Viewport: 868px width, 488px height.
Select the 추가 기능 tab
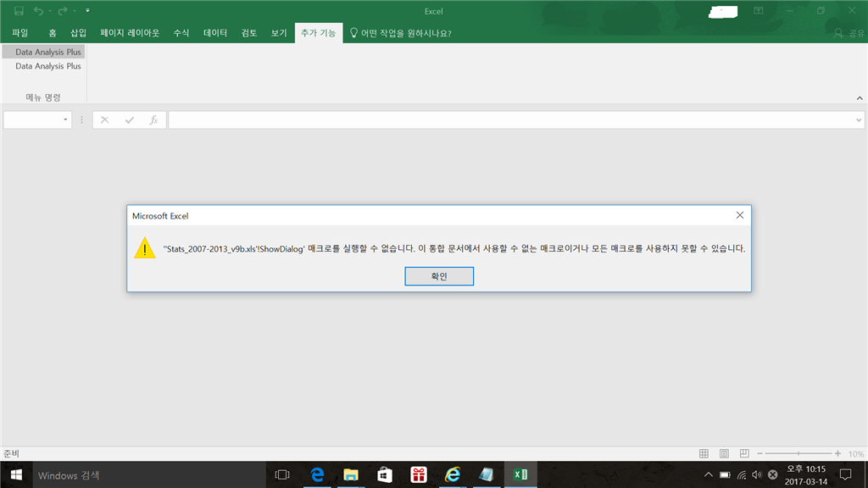pyautogui.click(x=319, y=33)
